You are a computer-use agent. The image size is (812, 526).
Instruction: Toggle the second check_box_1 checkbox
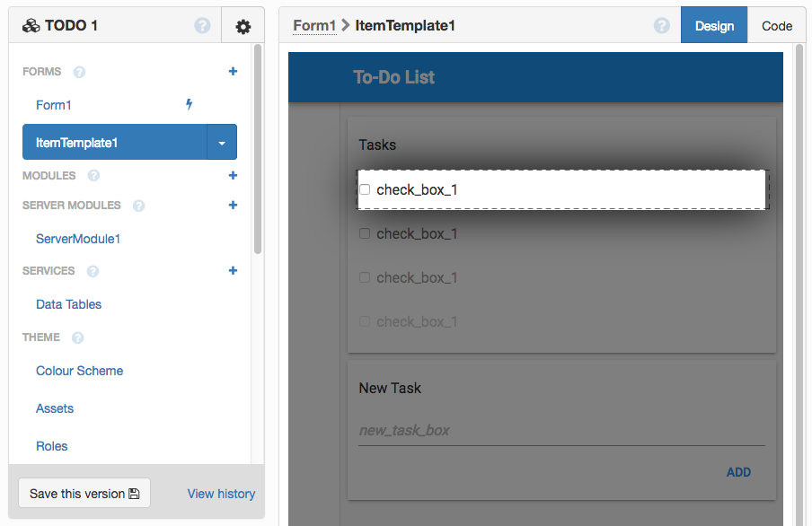(365, 233)
